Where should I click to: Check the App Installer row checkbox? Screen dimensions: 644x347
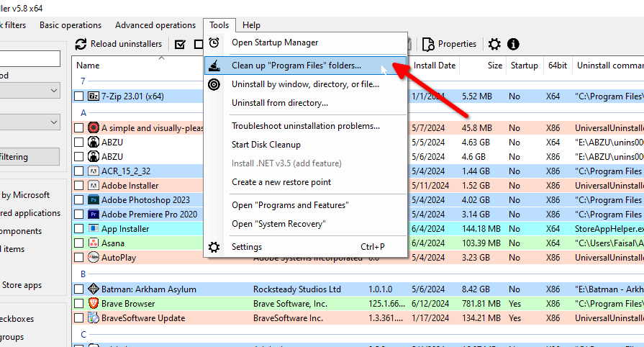pos(79,229)
